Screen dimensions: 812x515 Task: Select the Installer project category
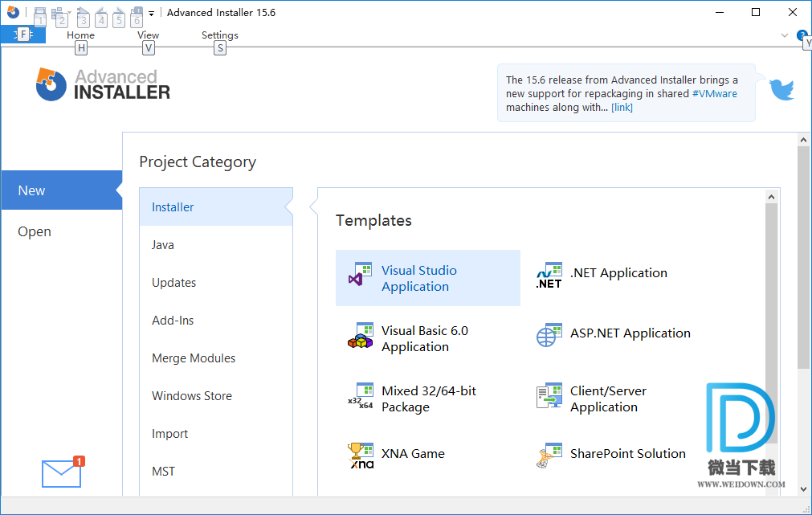(216, 206)
